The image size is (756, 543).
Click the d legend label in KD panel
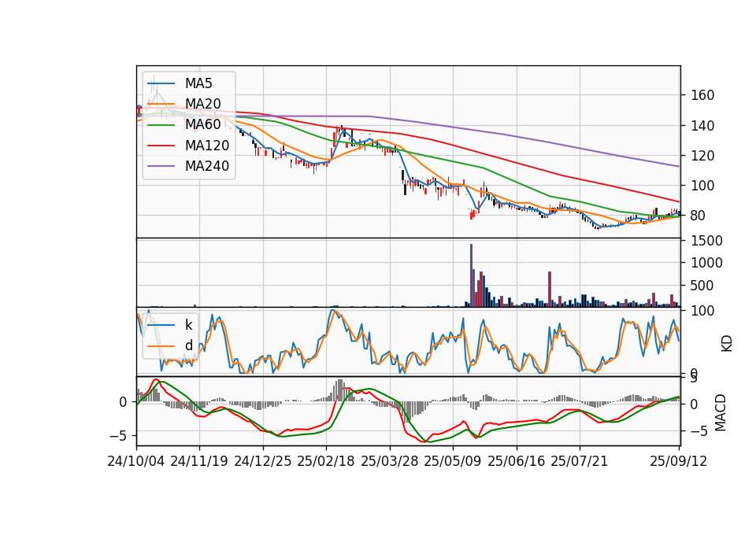coord(188,345)
